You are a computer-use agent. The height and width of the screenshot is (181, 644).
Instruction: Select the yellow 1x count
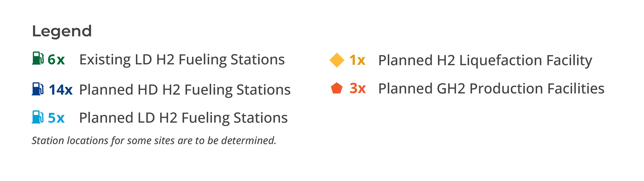pos(357,60)
